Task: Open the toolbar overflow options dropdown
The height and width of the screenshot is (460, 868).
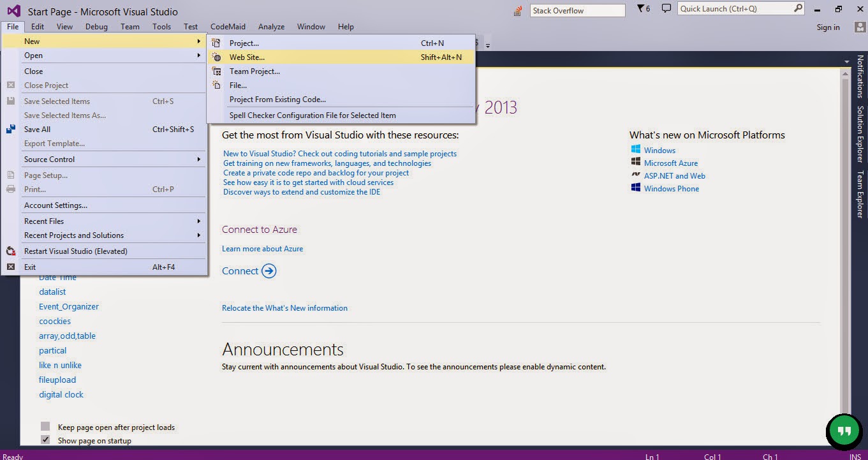Action: pyautogui.click(x=488, y=45)
